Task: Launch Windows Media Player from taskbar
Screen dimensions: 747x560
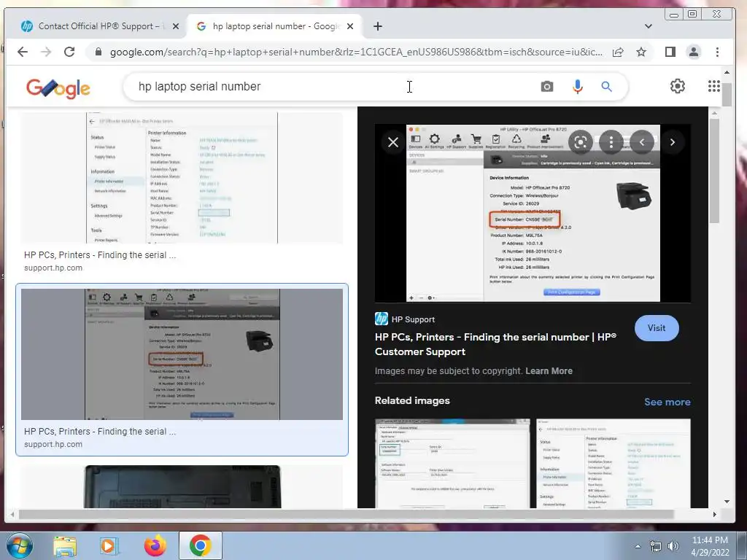Action: [x=109, y=546]
